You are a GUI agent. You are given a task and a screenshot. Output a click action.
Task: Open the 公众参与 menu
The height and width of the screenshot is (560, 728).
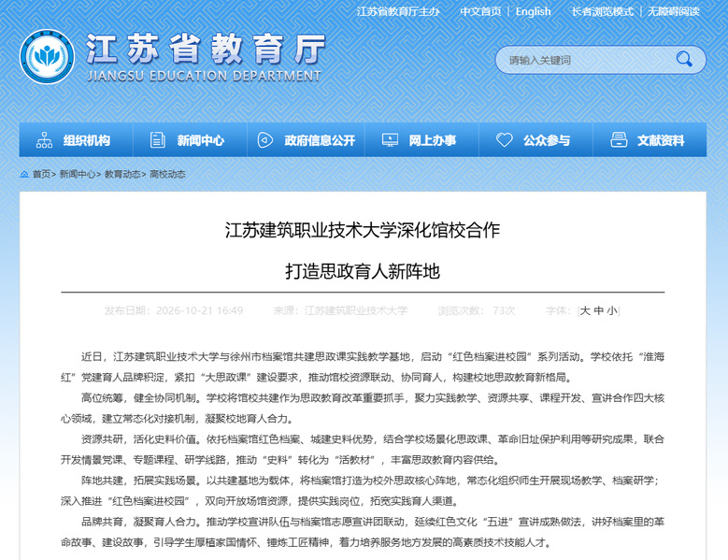click(535, 140)
